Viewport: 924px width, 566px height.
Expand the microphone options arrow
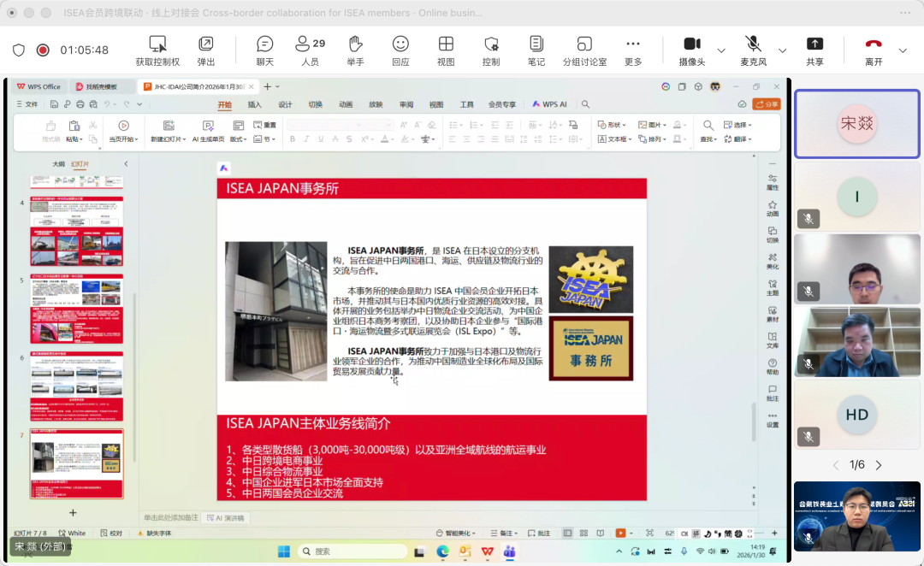(783, 50)
